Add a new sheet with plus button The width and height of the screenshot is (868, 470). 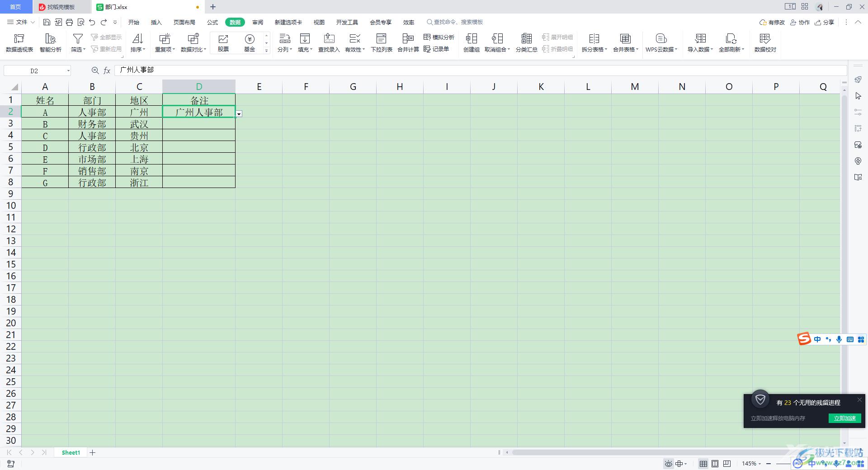tap(93, 452)
